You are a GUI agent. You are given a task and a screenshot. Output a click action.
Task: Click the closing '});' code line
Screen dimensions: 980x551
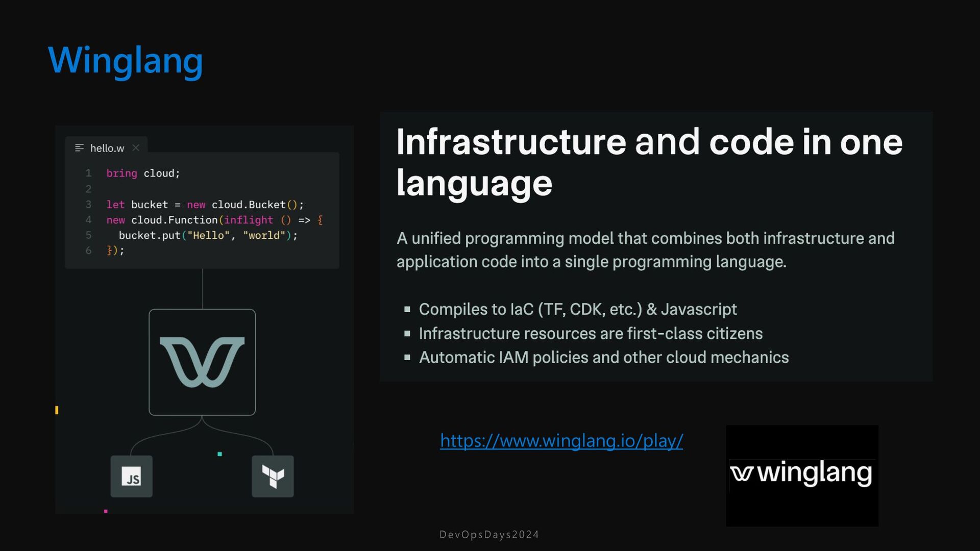(x=115, y=251)
